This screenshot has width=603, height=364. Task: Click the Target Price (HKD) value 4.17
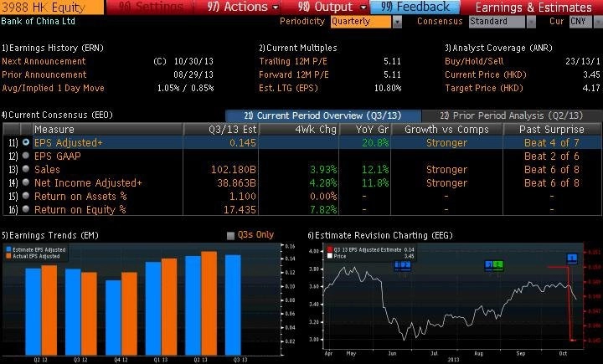click(x=591, y=89)
